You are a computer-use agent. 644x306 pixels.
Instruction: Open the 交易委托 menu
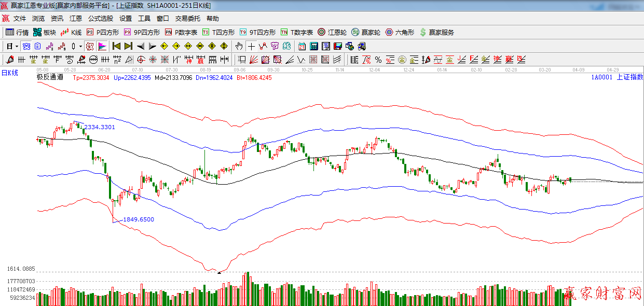pyautogui.click(x=187, y=18)
